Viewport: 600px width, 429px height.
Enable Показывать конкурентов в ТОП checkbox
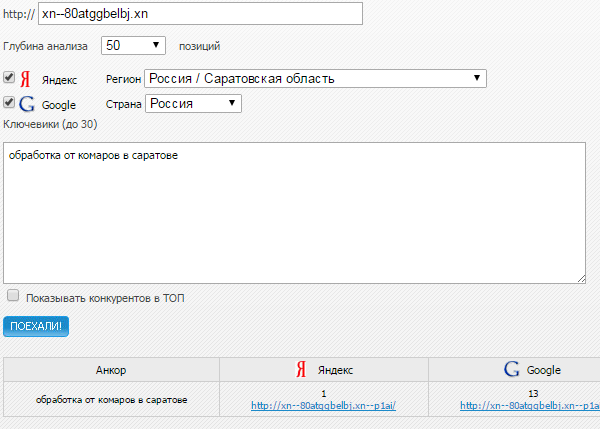(13, 295)
